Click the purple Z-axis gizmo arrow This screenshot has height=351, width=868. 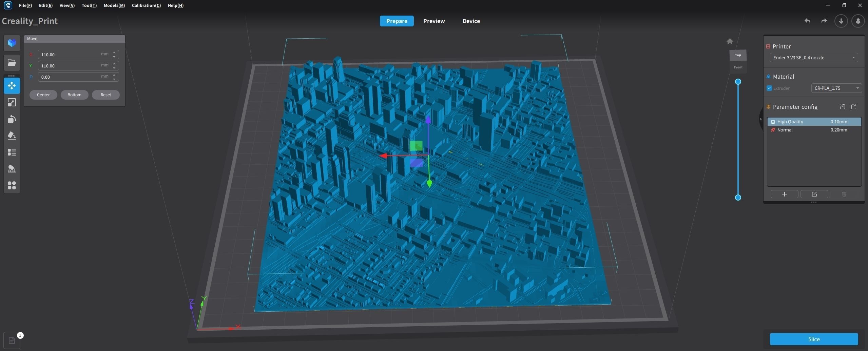point(428,119)
